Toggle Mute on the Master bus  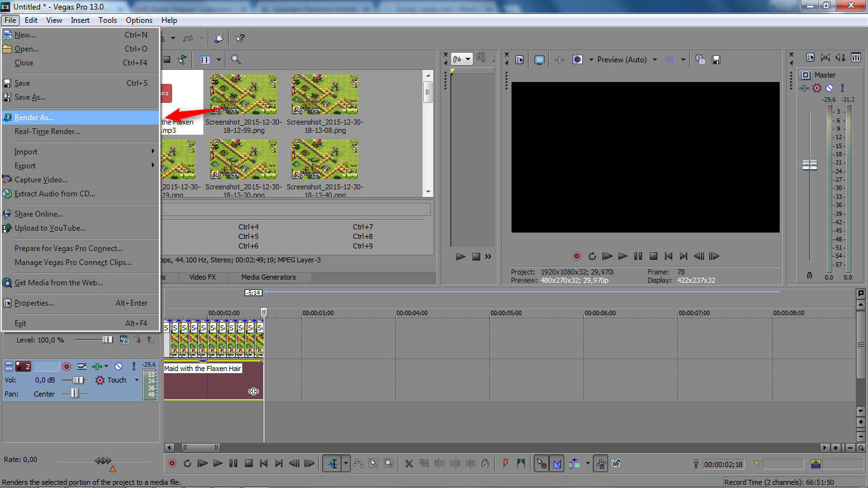pyautogui.click(x=829, y=88)
